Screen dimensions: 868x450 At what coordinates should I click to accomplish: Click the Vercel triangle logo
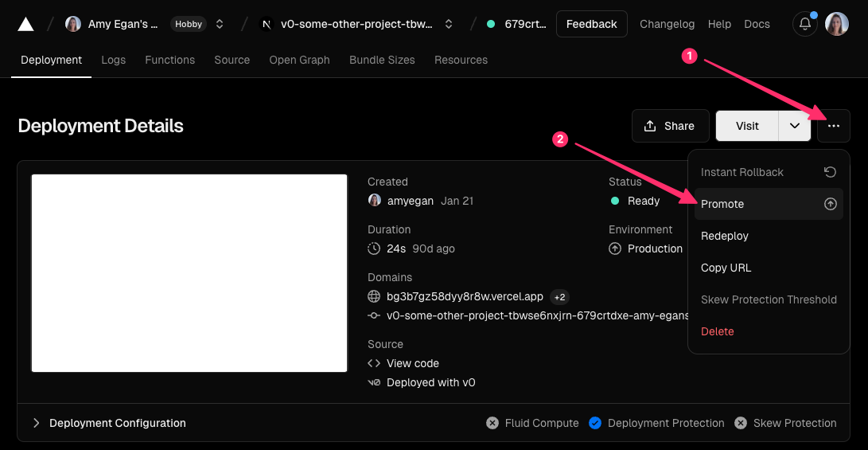tap(25, 24)
